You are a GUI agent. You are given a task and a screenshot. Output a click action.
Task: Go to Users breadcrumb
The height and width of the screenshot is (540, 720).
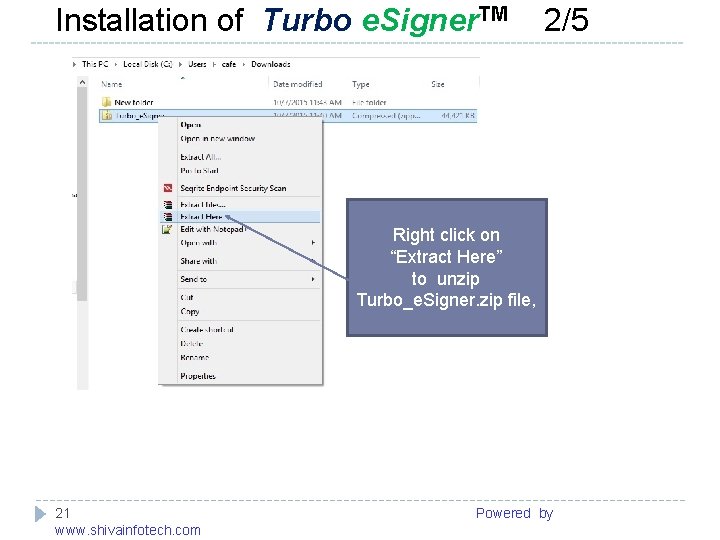(197, 64)
